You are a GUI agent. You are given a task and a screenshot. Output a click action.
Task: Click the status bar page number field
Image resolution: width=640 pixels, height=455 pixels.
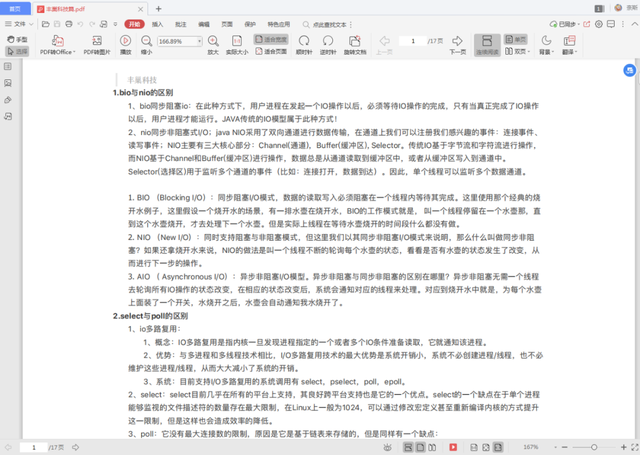(x=33, y=447)
